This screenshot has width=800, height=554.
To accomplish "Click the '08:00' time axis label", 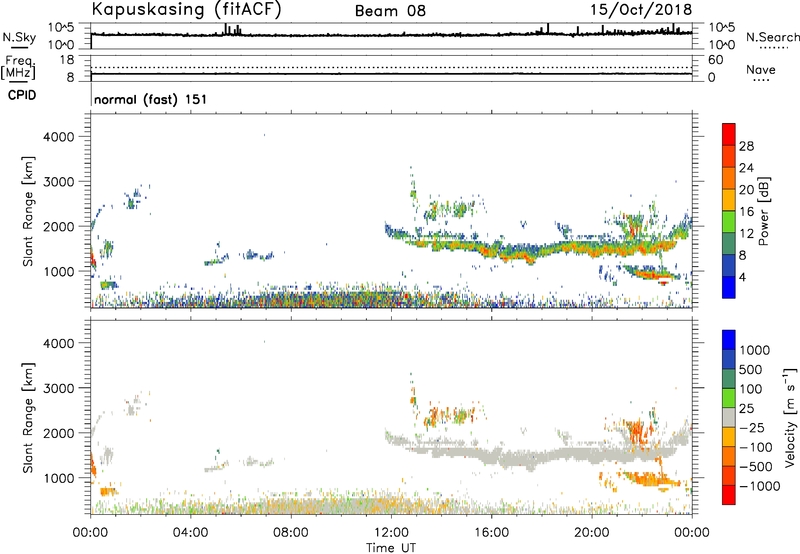I will click(291, 533).
